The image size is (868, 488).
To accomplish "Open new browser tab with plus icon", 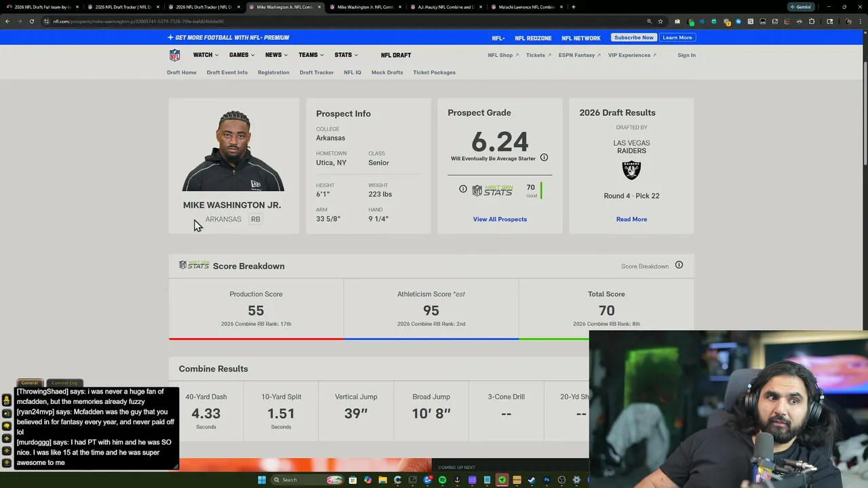I will 574,7.
